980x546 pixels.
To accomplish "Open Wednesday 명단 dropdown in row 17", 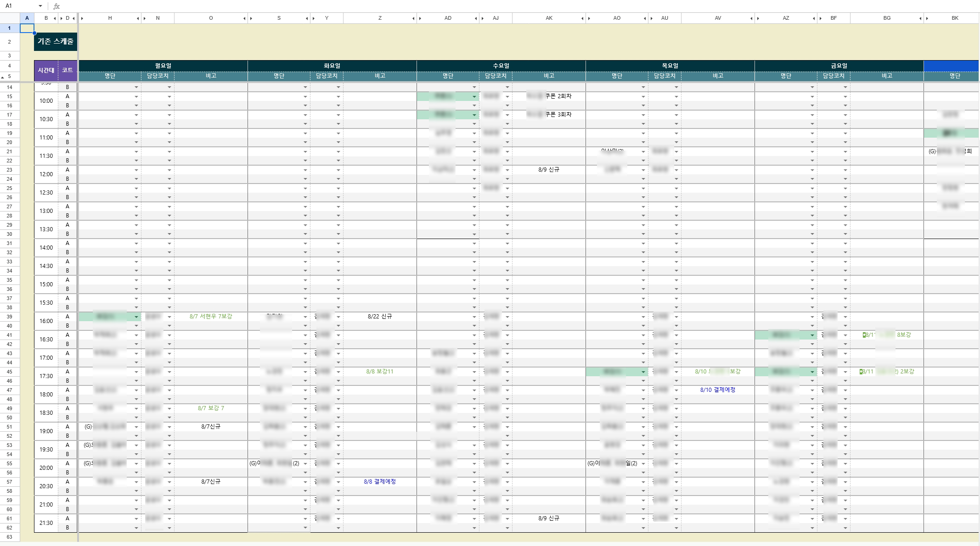I will tap(474, 115).
